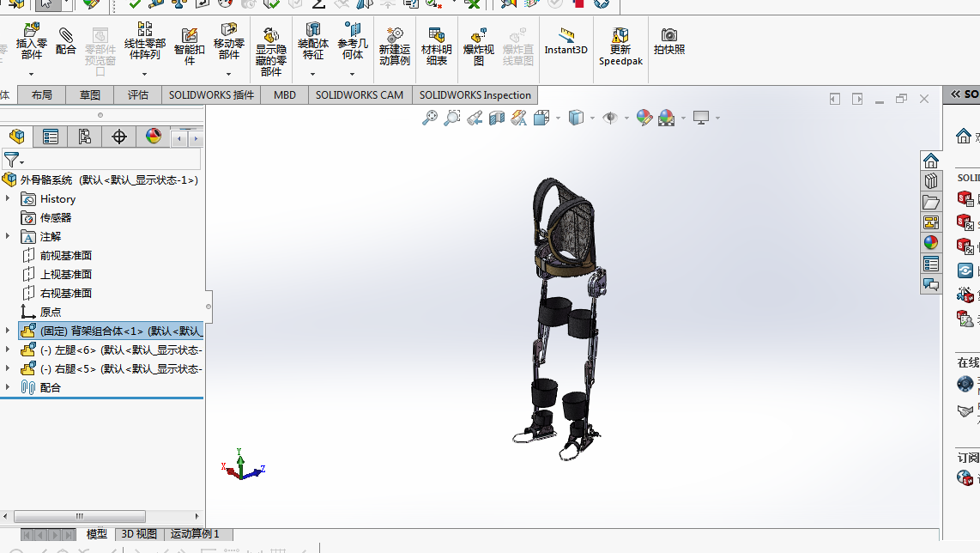Open FeatureManager design tree tab
Image resolution: width=980 pixels, height=553 pixels.
tap(17, 137)
